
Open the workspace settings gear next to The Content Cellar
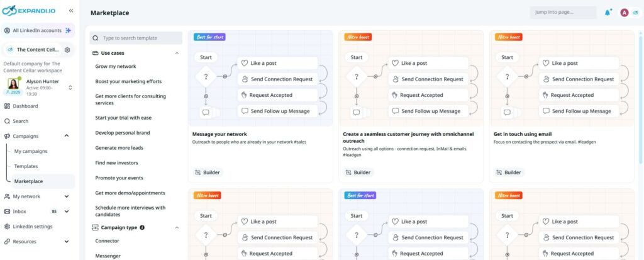pos(67,50)
